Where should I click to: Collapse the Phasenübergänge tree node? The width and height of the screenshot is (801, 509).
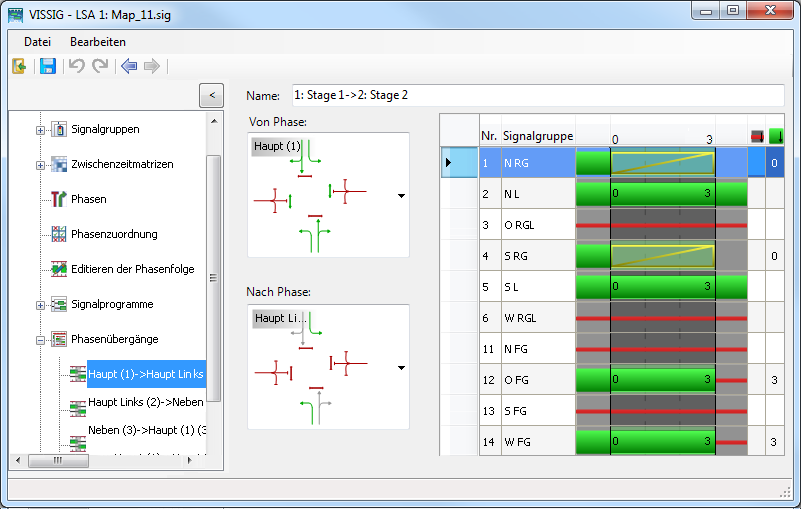41,340
